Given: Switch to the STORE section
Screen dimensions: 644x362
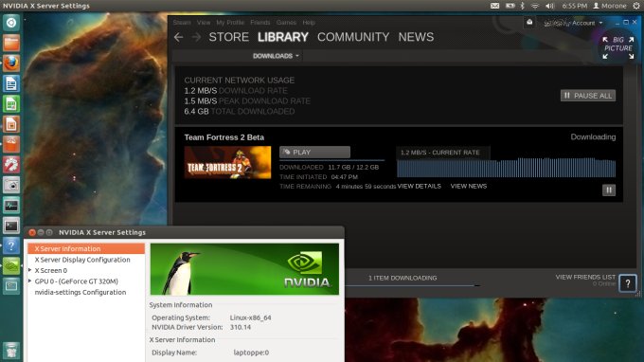Looking at the screenshot, I should [229, 37].
